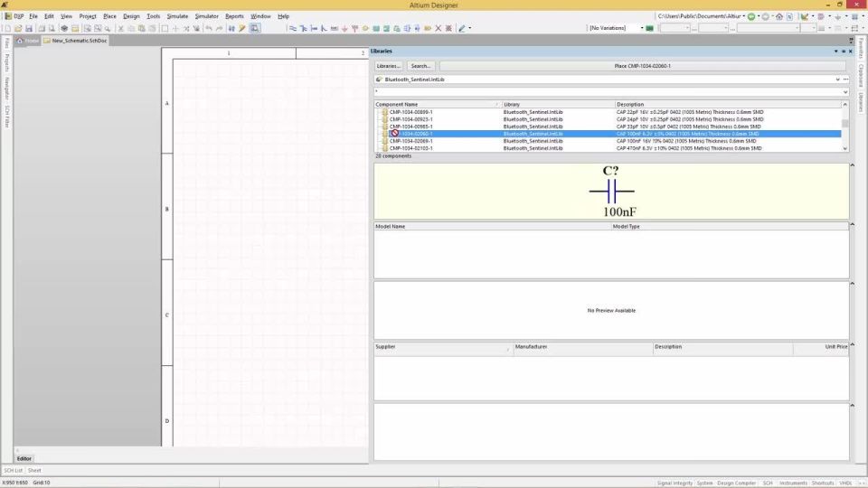Click the Print icon in toolbar
The height and width of the screenshot is (488, 868).
click(42, 28)
